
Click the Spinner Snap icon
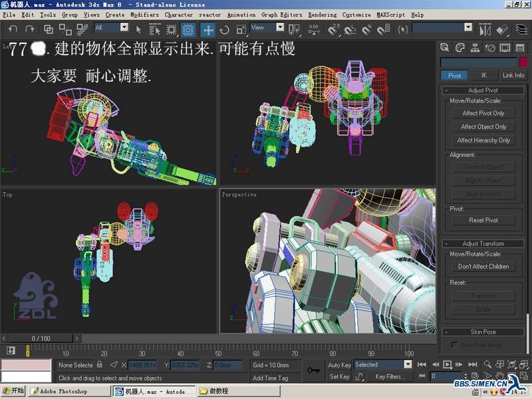pyautogui.click(x=384, y=30)
